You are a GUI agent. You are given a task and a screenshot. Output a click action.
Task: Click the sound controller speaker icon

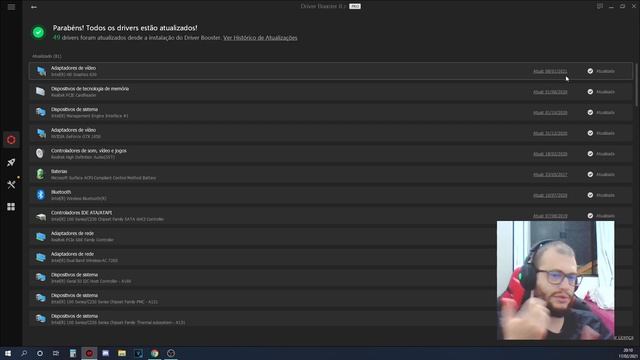40,153
